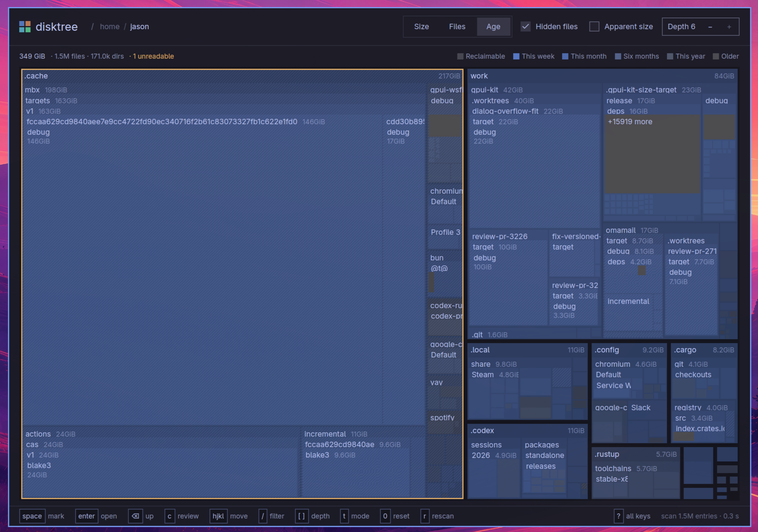
Task: Click the slash filter key hint
Action: click(271, 516)
